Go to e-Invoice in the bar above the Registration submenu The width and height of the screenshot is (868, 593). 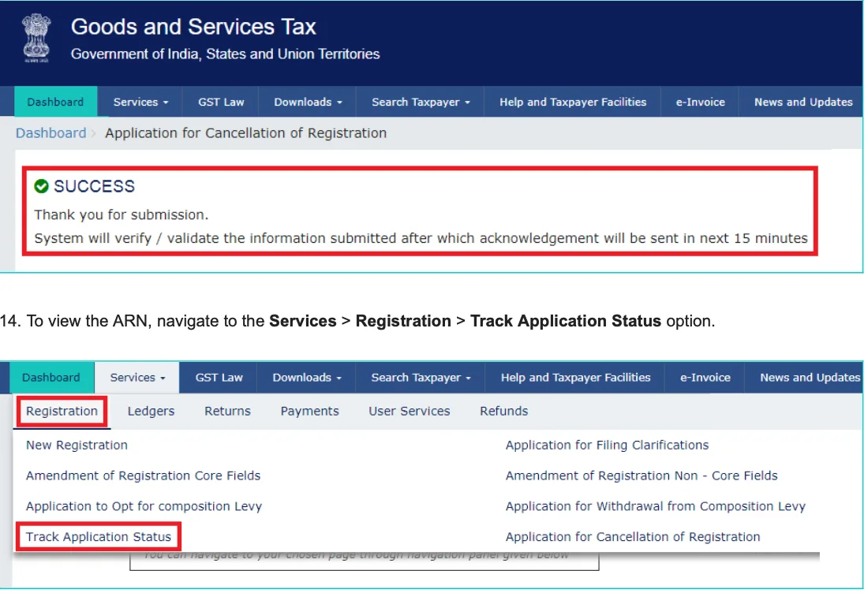click(x=705, y=377)
